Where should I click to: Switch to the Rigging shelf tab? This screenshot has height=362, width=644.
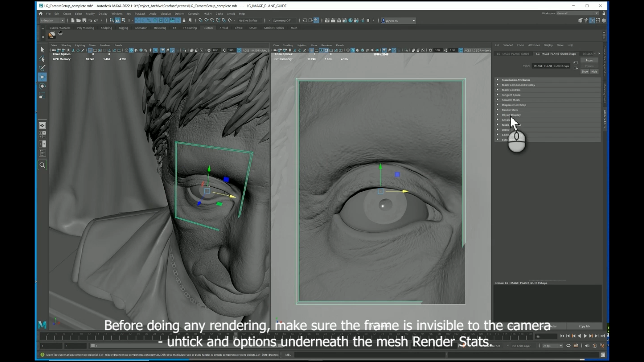click(x=123, y=28)
